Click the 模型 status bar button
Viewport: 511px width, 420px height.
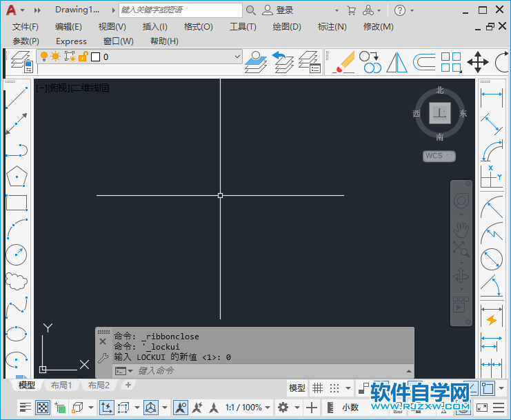coord(297,388)
